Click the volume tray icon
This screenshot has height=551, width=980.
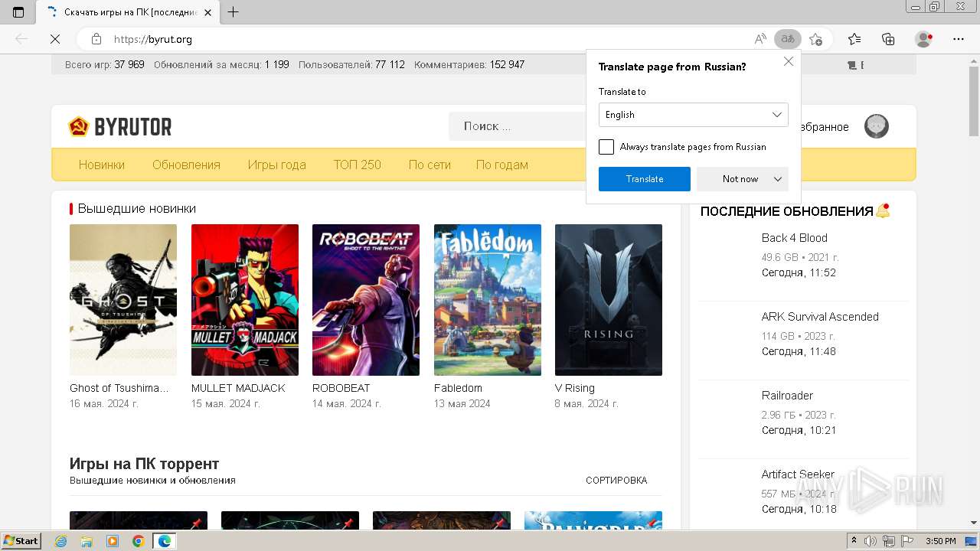[871, 541]
